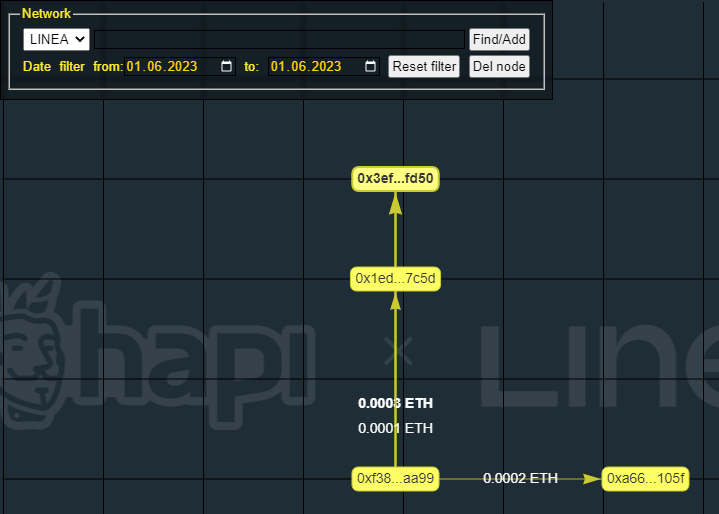This screenshot has height=514, width=719.
Task: Click the 0.0003 ETH edge label
Action: coord(395,403)
